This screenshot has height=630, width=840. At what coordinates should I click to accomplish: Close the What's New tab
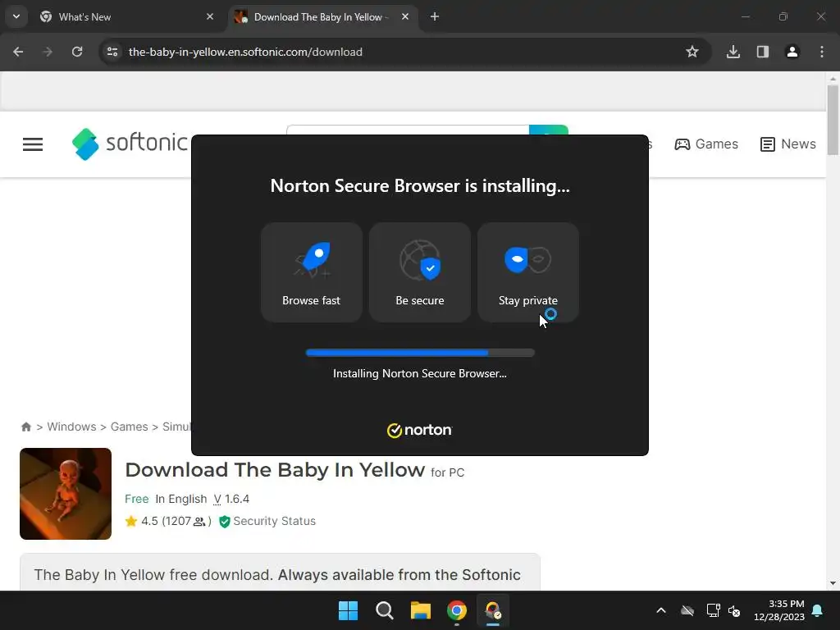point(210,16)
